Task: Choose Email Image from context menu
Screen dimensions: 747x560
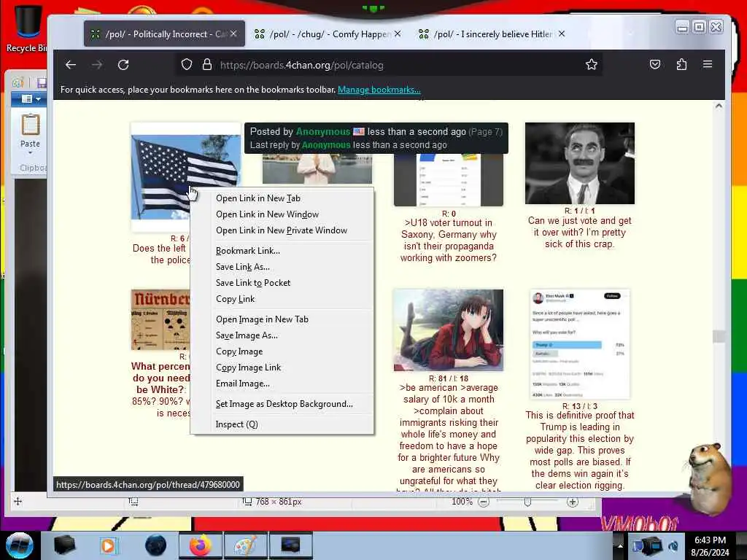Action: click(282, 384)
